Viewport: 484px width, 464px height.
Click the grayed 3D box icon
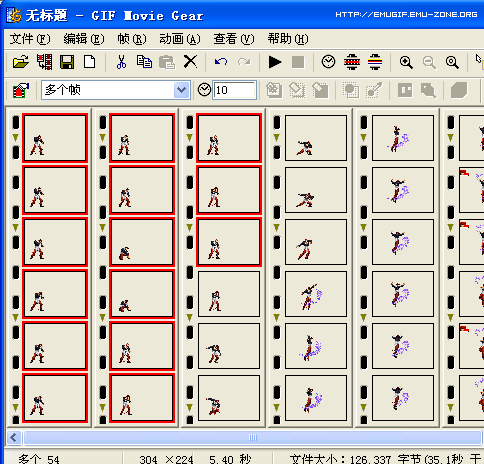pyautogui.click(x=459, y=90)
